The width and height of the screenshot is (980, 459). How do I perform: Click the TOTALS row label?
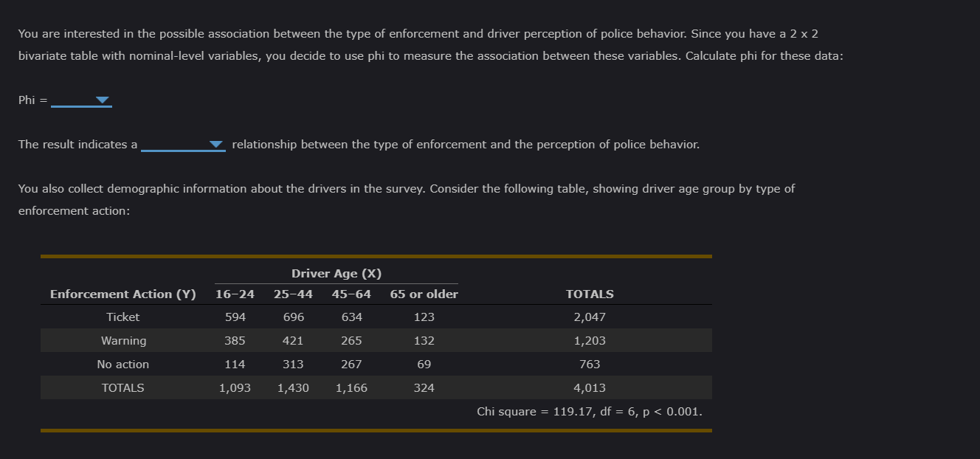pos(122,388)
